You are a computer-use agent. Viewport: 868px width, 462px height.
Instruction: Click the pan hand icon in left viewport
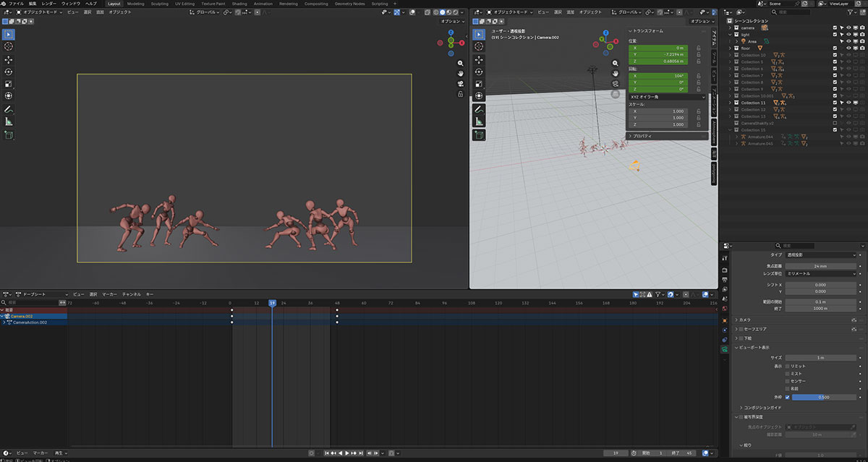click(461, 73)
